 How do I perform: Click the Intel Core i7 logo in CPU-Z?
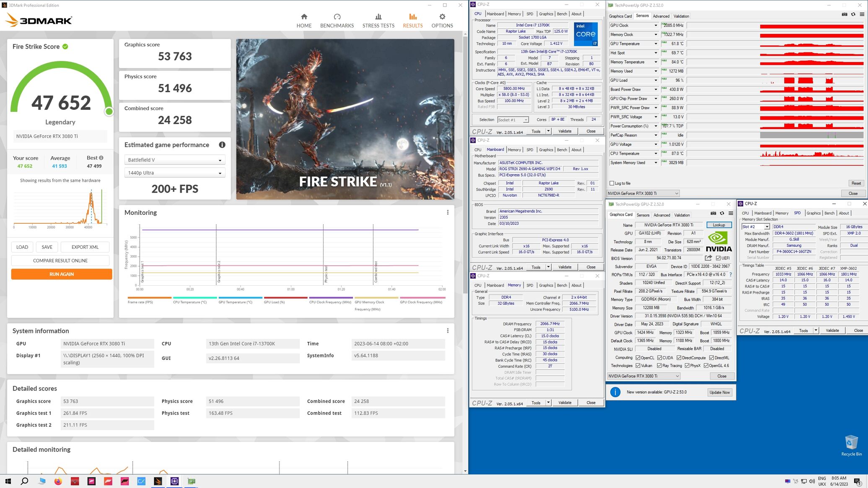[x=586, y=34]
